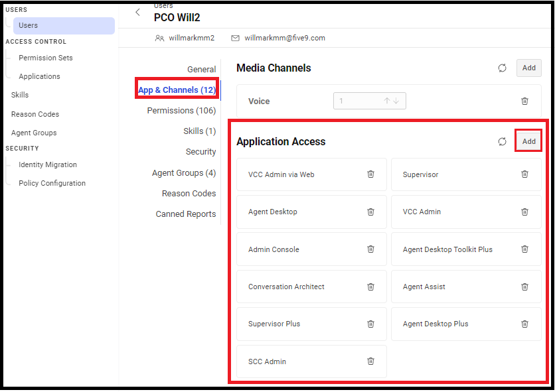View Agent Groups (4) tab

(x=184, y=172)
